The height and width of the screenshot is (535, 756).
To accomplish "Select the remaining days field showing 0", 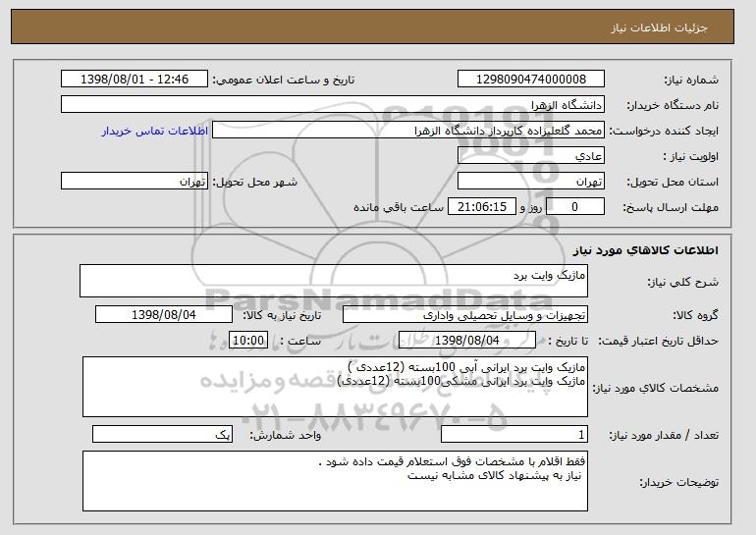I will (x=574, y=207).
